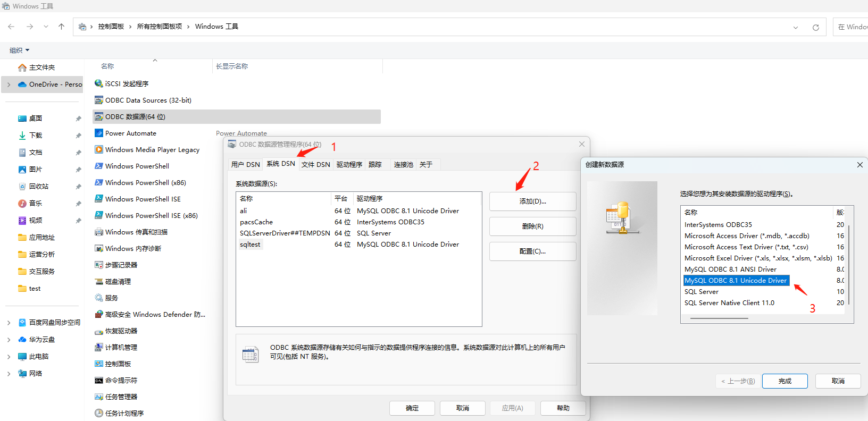Click 帮助 in ODBC administrator dialog
The width and height of the screenshot is (868, 421).
[563, 408]
